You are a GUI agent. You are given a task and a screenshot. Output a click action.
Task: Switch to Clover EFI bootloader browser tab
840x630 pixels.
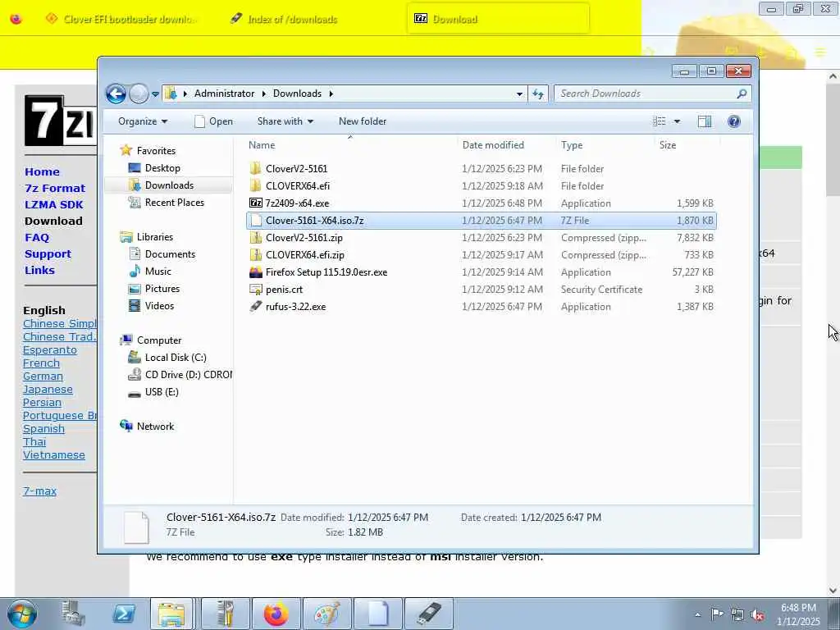[x=122, y=20]
